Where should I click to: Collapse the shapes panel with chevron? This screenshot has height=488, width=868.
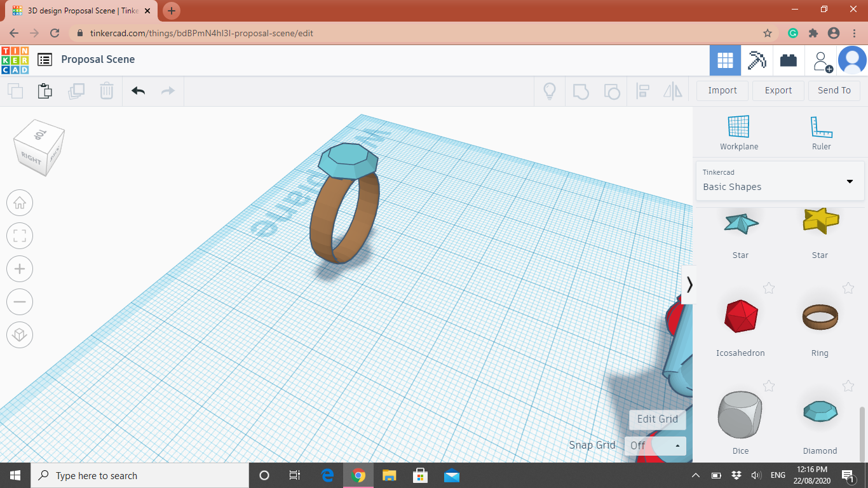(689, 285)
